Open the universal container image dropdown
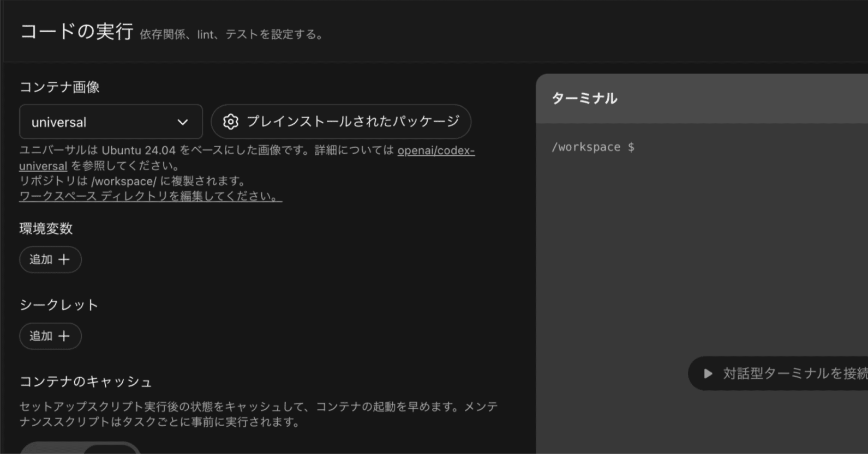 click(111, 122)
